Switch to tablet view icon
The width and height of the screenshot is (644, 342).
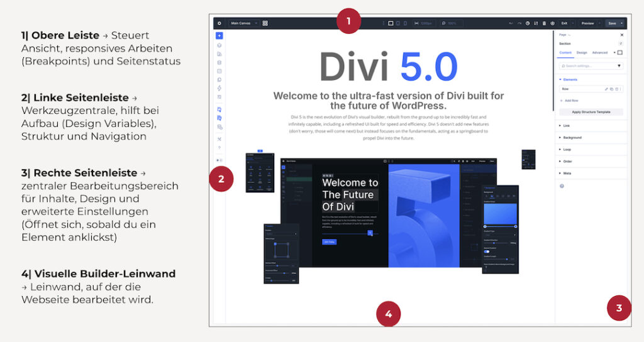click(398, 23)
